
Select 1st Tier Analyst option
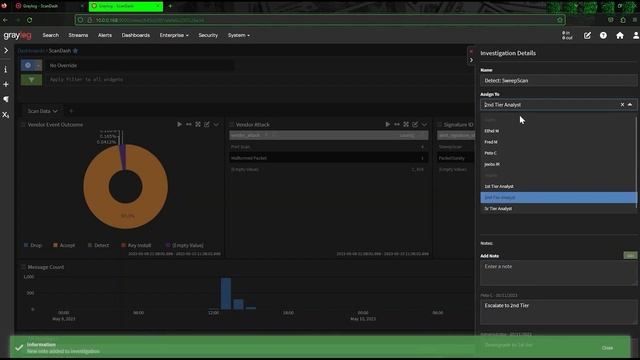coord(558,186)
